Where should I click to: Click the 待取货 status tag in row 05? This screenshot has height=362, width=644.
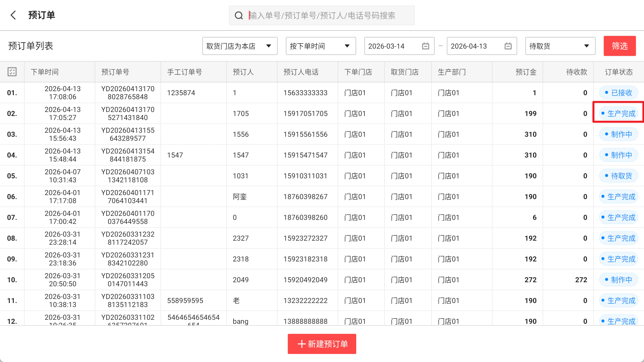coord(619,176)
